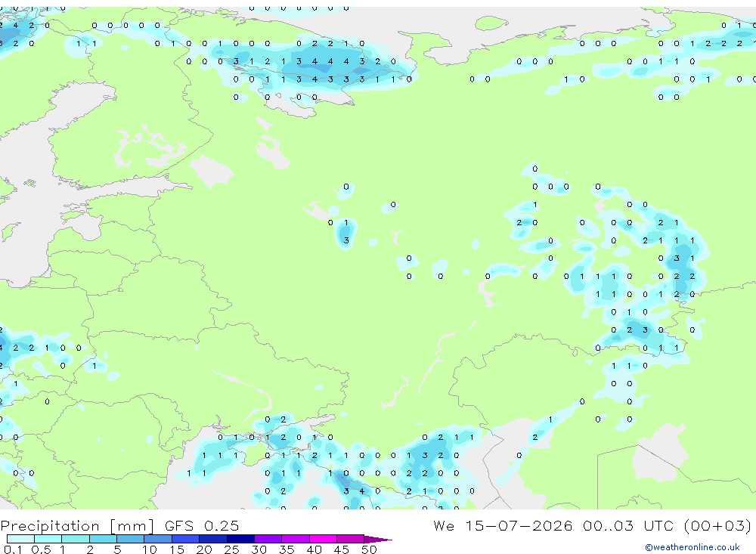
Task: Click the "[mm]" unit label
Action: pos(132,525)
